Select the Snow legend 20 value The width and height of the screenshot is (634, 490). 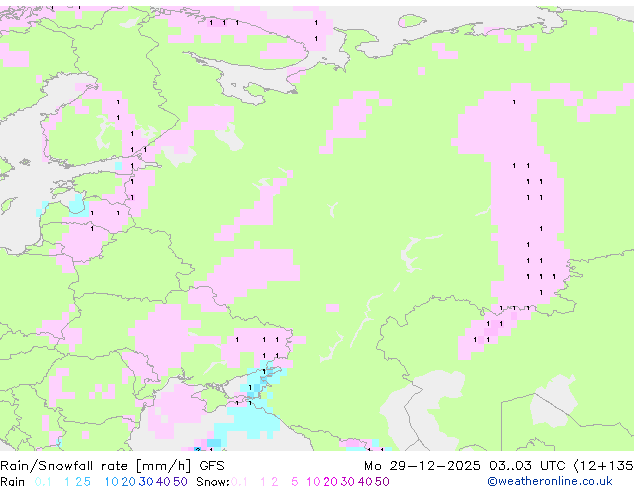(330, 482)
